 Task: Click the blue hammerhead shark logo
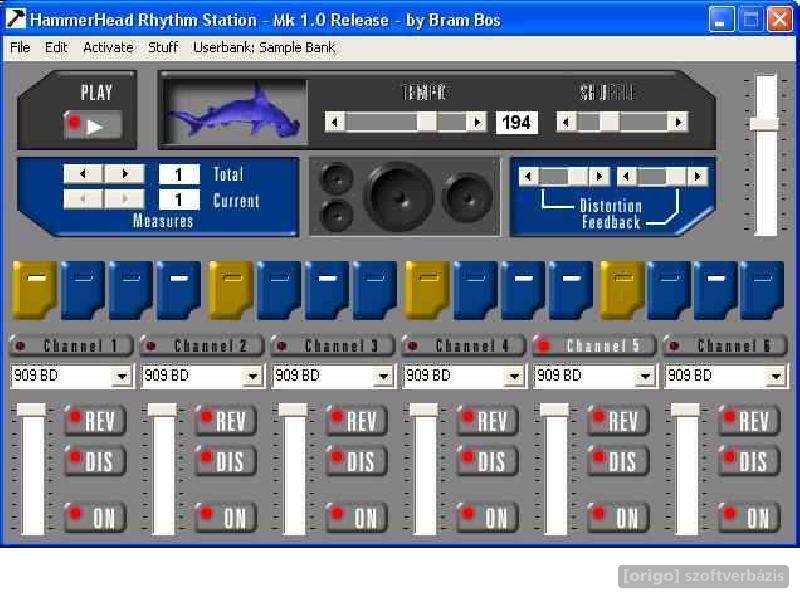(x=236, y=112)
